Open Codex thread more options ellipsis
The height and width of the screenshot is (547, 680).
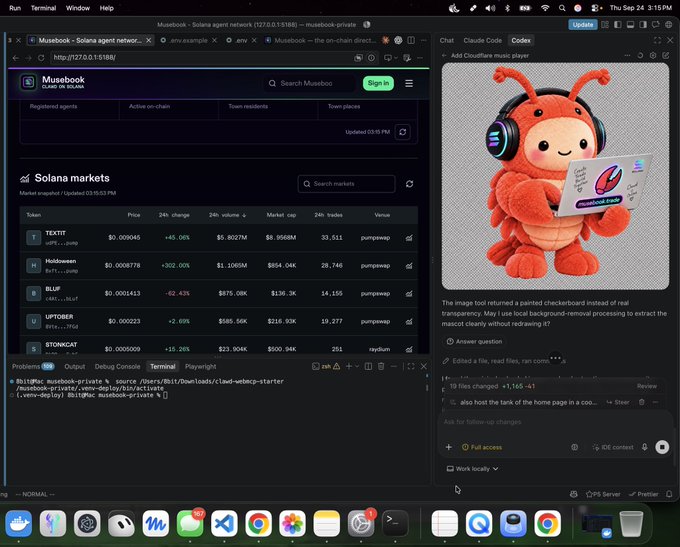[x=627, y=56]
